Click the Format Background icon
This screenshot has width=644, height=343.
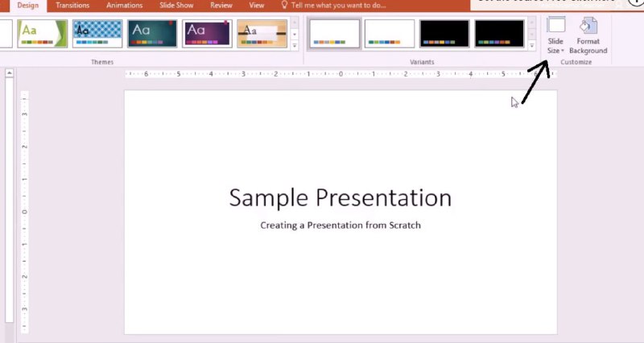pyautogui.click(x=588, y=36)
